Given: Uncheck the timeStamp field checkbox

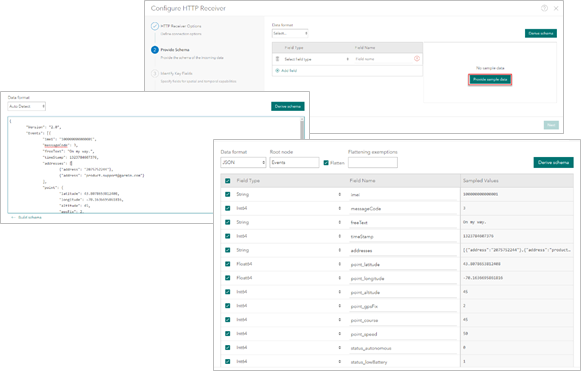Looking at the screenshot, I should click(x=228, y=236).
